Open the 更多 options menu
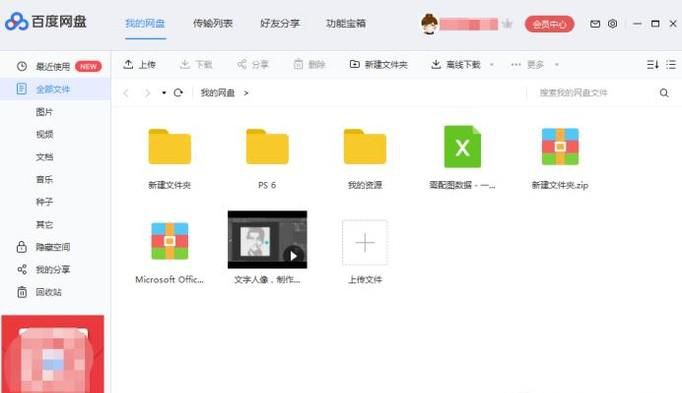 point(527,65)
